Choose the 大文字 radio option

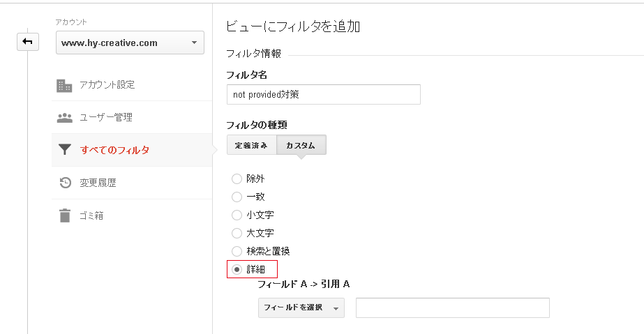pyautogui.click(x=237, y=233)
